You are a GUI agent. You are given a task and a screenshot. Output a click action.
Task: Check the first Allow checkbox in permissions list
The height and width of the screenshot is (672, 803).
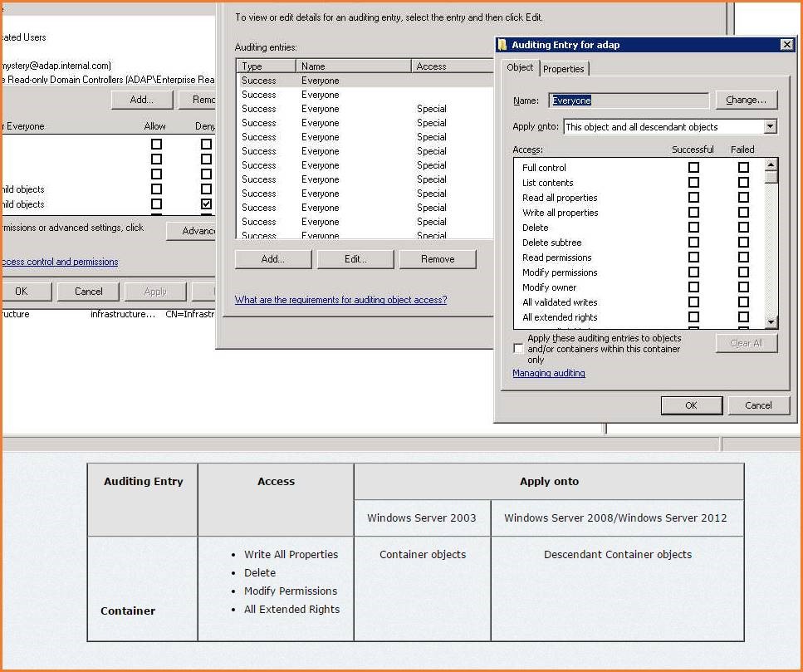pos(156,144)
